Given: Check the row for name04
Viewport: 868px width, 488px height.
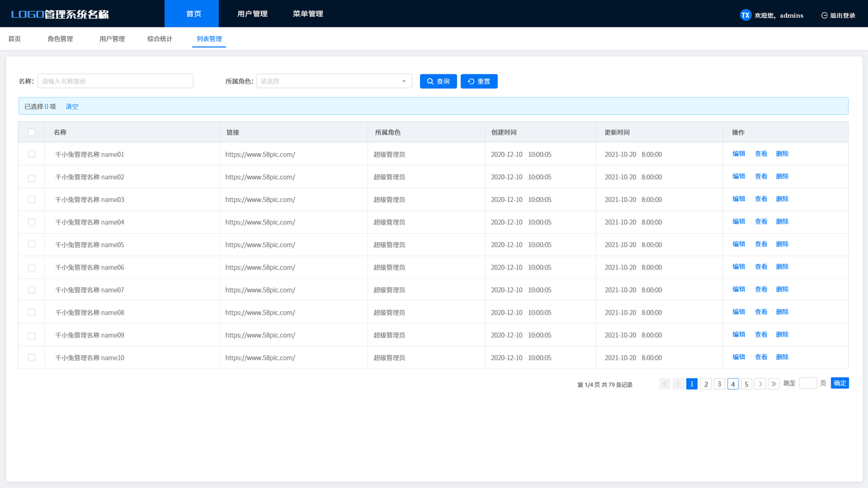Looking at the screenshot, I should [32, 222].
